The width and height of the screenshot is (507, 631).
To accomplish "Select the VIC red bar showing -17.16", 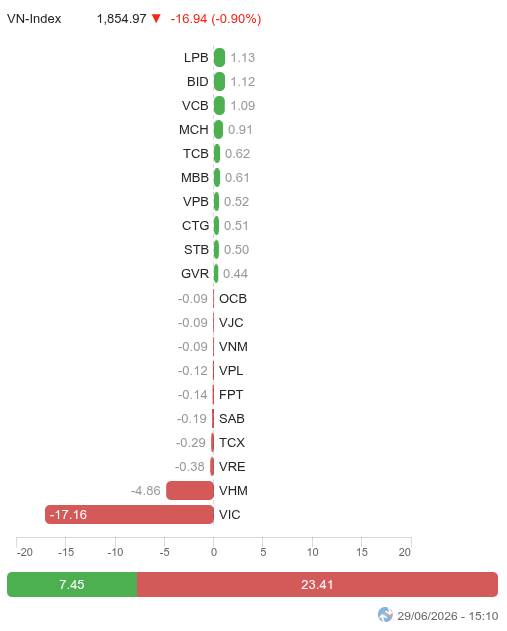I will click(x=129, y=515).
